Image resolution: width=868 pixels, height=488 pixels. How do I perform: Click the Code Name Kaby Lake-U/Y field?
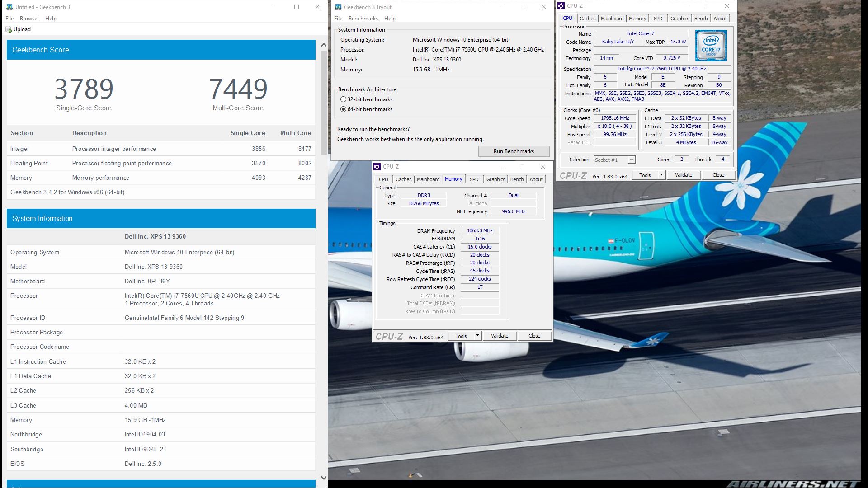[x=618, y=42]
